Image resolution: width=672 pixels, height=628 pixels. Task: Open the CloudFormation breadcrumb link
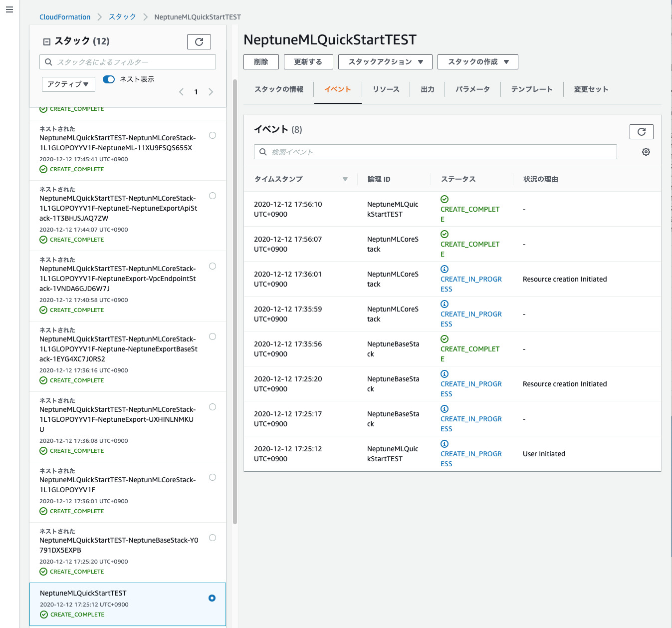pos(64,16)
